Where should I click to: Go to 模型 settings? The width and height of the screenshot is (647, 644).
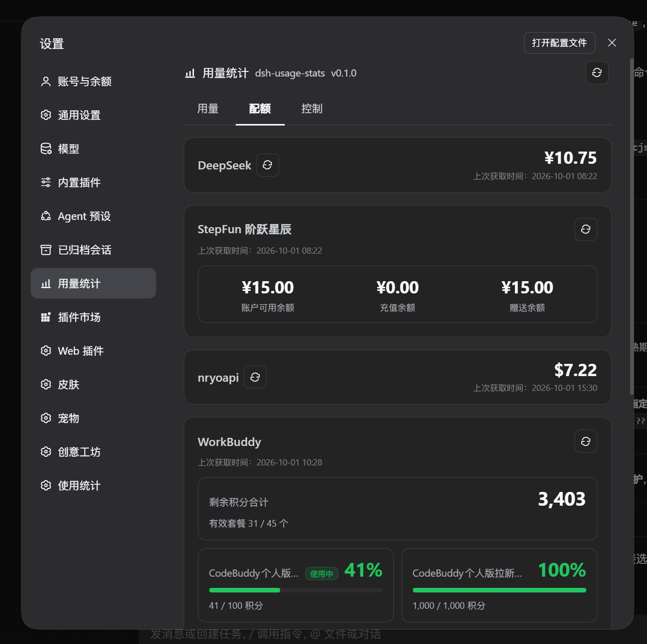click(93, 148)
